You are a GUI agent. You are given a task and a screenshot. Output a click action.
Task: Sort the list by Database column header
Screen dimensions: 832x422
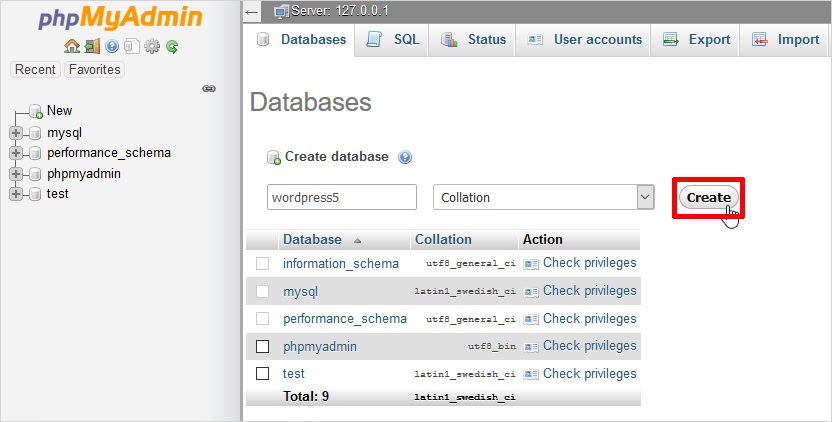pos(312,240)
